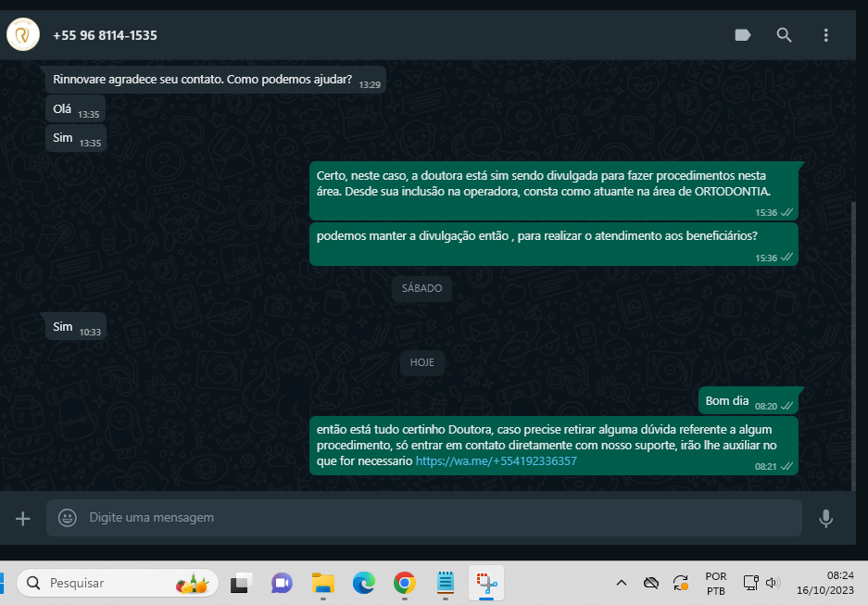Open the contact profile picture

(23, 35)
